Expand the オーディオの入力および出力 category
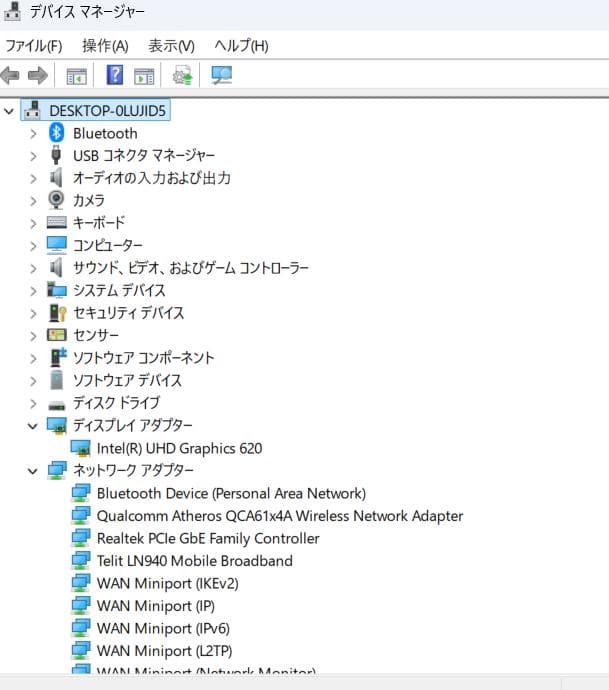 pyautogui.click(x=33, y=178)
